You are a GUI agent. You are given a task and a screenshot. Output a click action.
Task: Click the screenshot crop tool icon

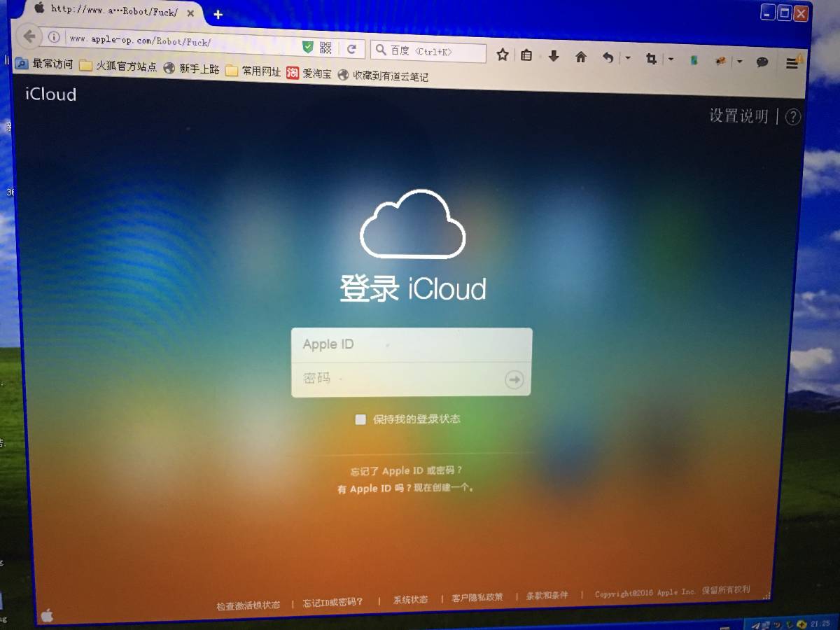(651, 59)
